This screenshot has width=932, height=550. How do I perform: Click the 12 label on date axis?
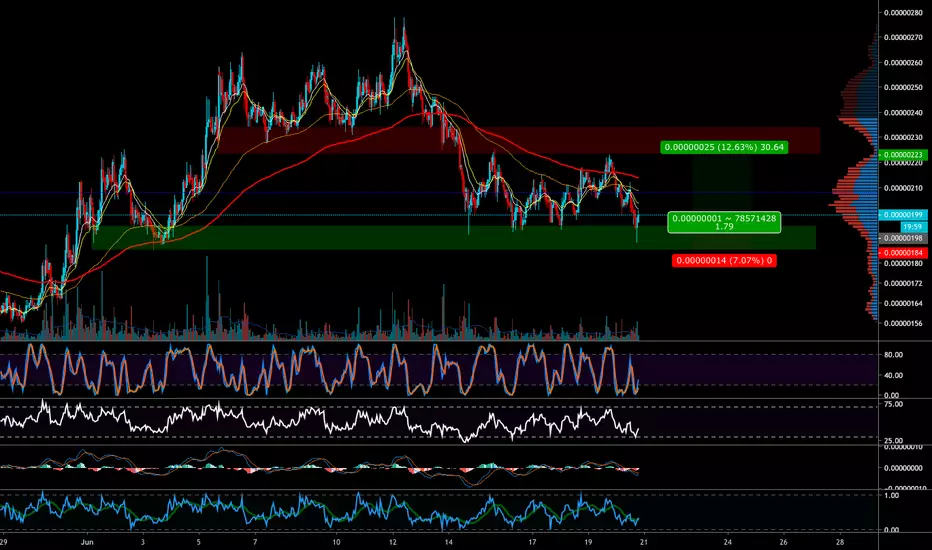coord(392,542)
